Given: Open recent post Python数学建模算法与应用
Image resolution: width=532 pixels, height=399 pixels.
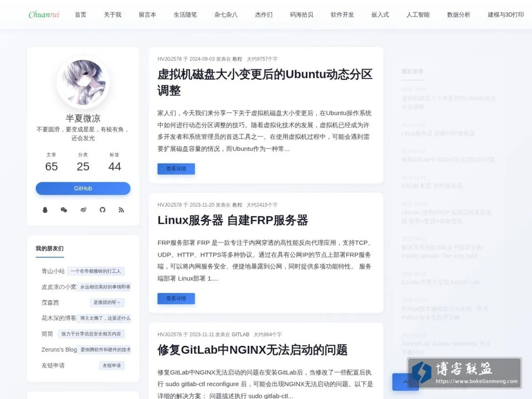Looking at the screenshot, I should [445, 313].
